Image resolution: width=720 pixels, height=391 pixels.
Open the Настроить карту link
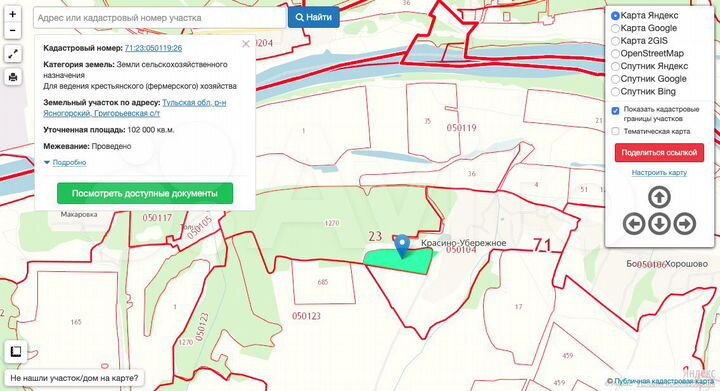659,173
